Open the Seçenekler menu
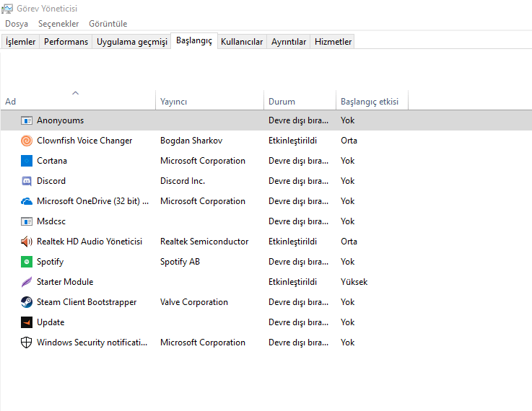This screenshot has width=532, height=411. (58, 24)
